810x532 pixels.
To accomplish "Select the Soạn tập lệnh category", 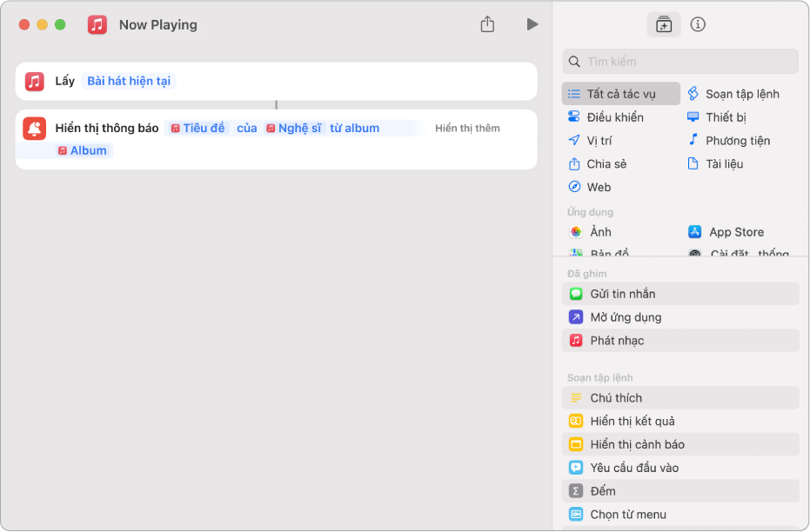I will click(x=733, y=94).
